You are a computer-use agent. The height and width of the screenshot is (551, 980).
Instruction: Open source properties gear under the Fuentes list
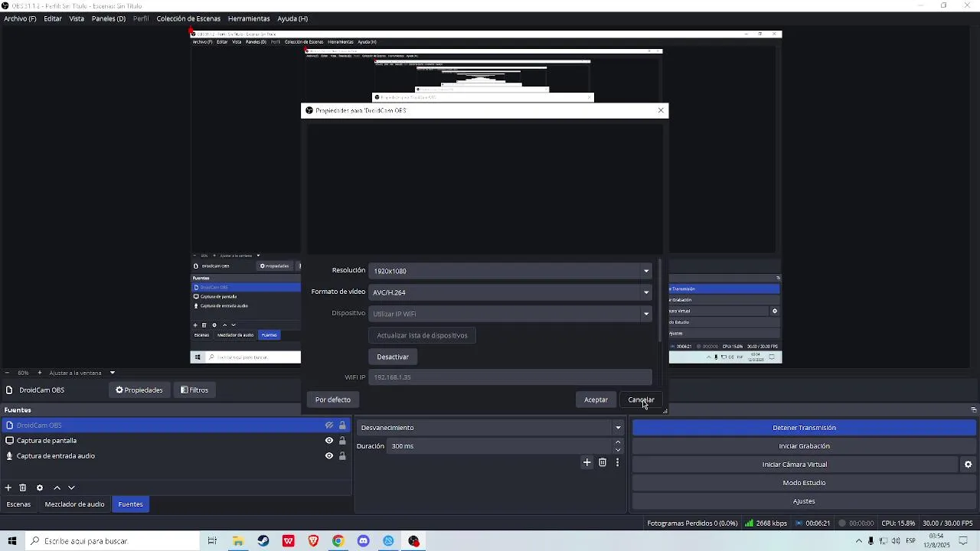pos(40,487)
